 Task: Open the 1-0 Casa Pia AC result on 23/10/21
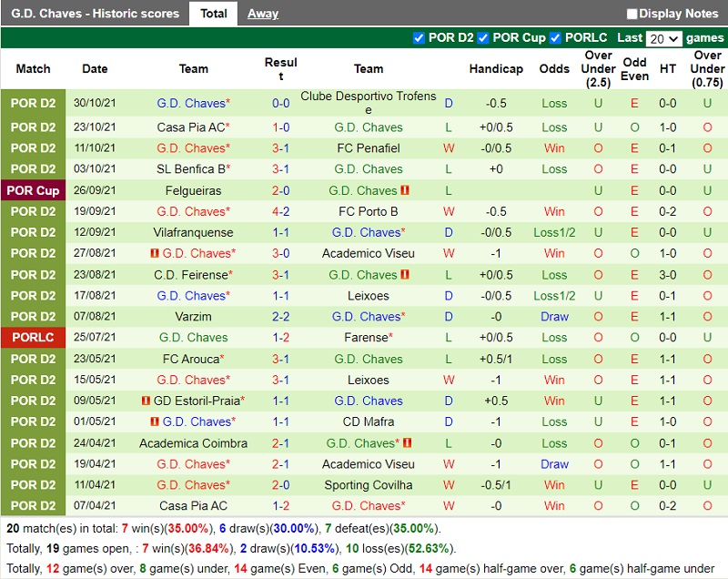(x=280, y=127)
